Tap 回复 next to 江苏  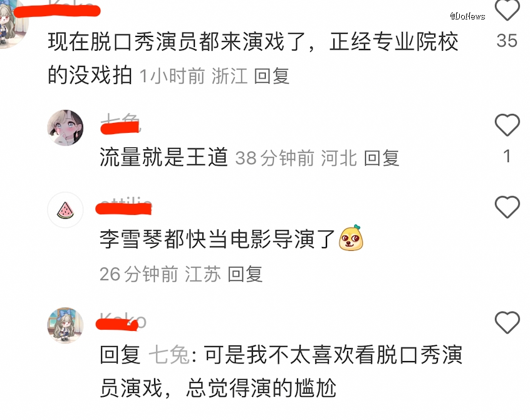[245, 274]
